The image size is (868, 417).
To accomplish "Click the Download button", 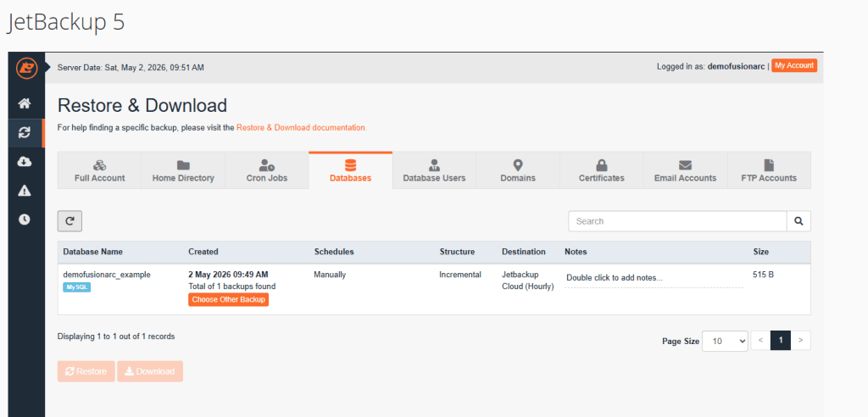I will [150, 371].
